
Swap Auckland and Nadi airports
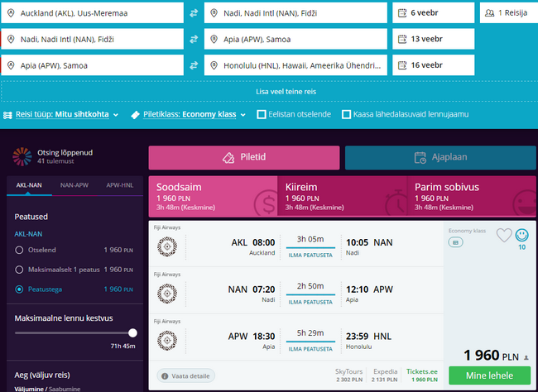(x=194, y=13)
